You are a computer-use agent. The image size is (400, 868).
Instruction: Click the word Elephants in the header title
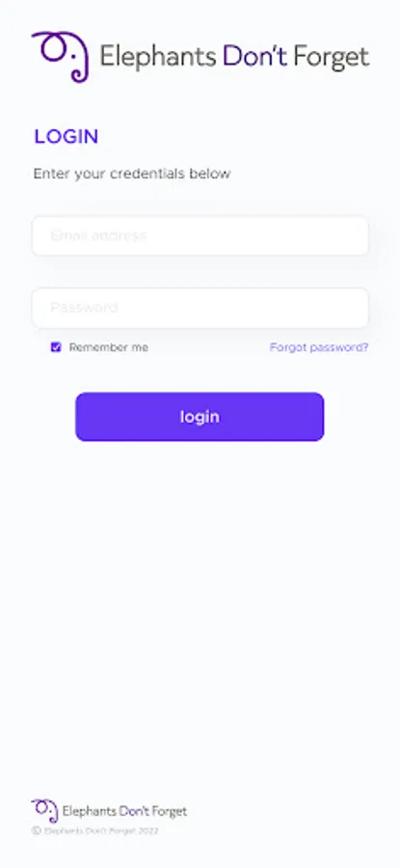(158, 58)
